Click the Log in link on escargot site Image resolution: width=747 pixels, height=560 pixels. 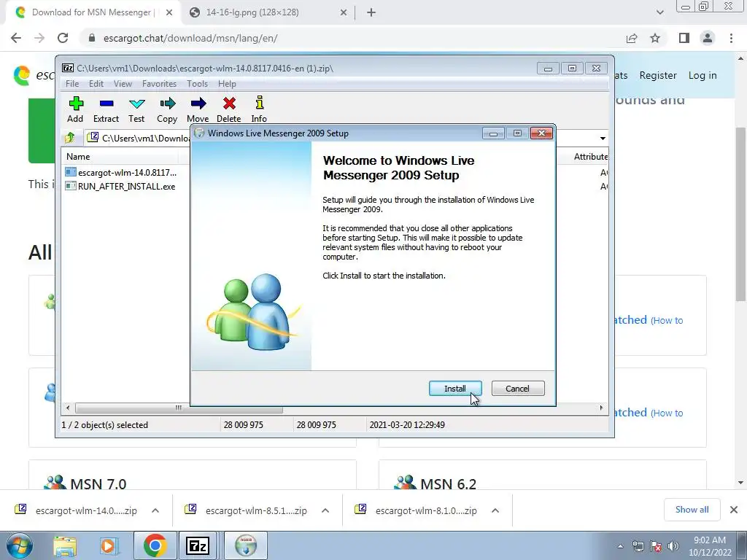(x=703, y=75)
